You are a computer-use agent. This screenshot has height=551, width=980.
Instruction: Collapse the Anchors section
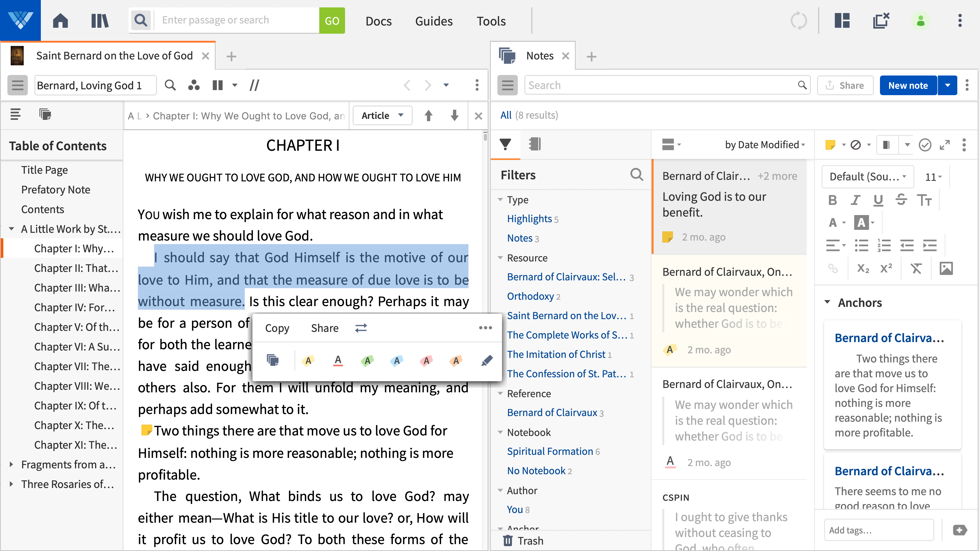coord(827,302)
